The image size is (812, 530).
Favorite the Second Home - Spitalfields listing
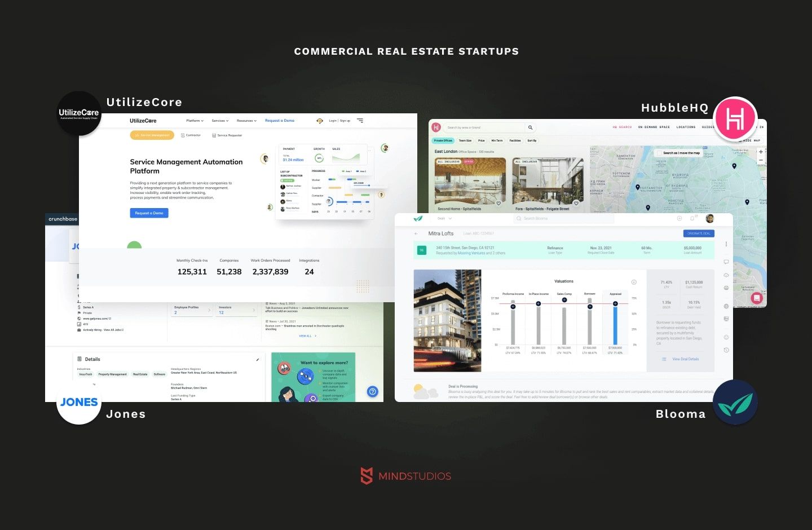(x=498, y=203)
